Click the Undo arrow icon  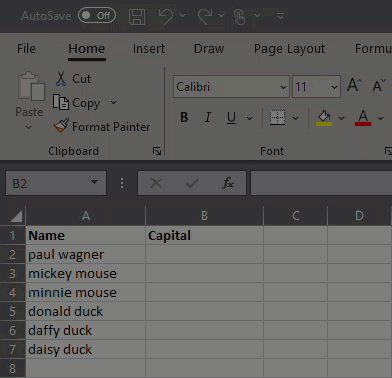(166, 16)
